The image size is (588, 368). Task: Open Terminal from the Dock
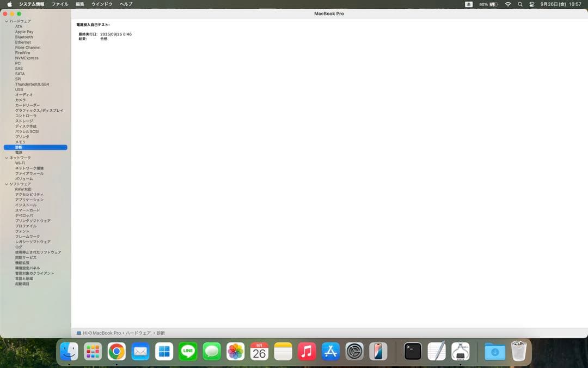pyautogui.click(x=413, y=352)
